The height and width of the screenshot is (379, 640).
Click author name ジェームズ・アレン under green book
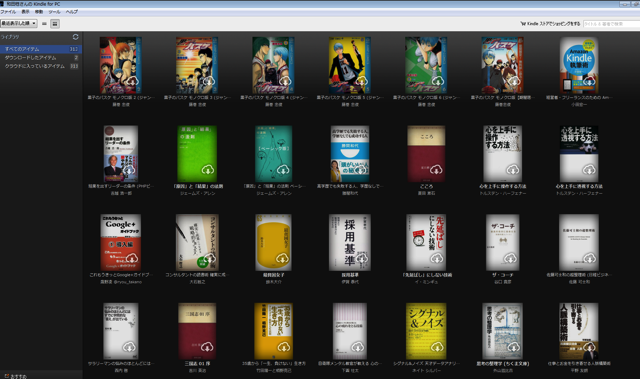(x=197, y=193)
